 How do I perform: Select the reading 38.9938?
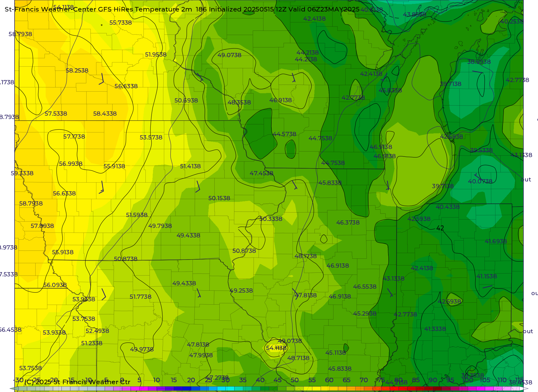tap(479, 62)
